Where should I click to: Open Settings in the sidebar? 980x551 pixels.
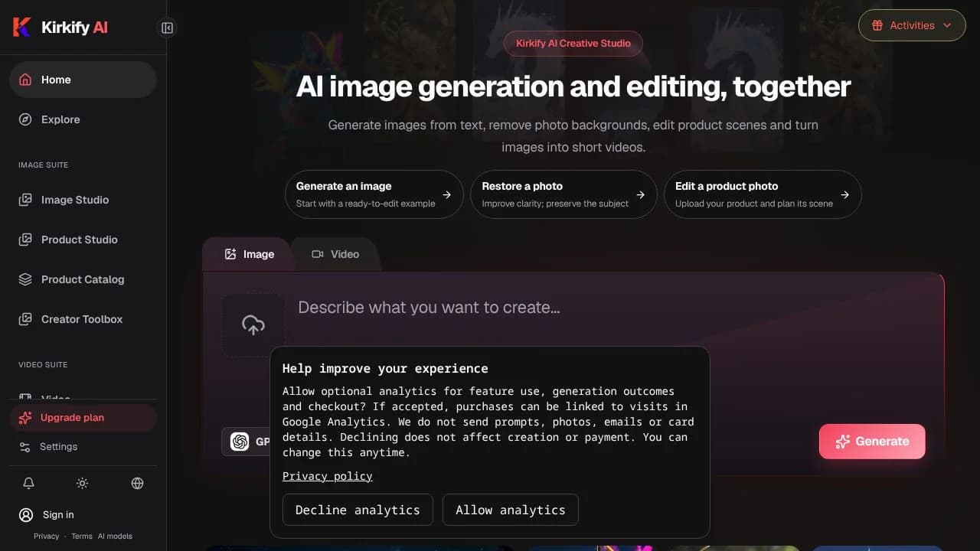pyautogui.click(x=83, y=447)
